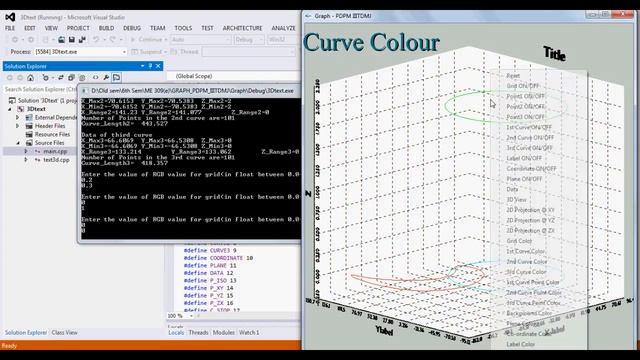Click Navigate Backward in the main toolbar

click(15, 40)
